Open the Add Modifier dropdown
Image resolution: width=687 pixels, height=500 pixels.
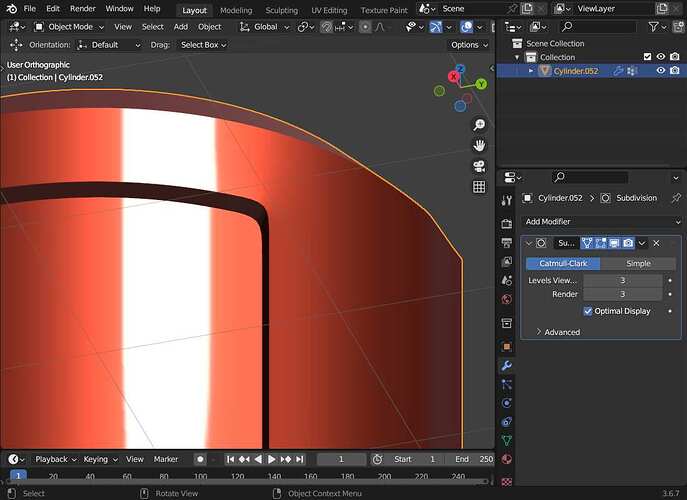click(602, 222)
